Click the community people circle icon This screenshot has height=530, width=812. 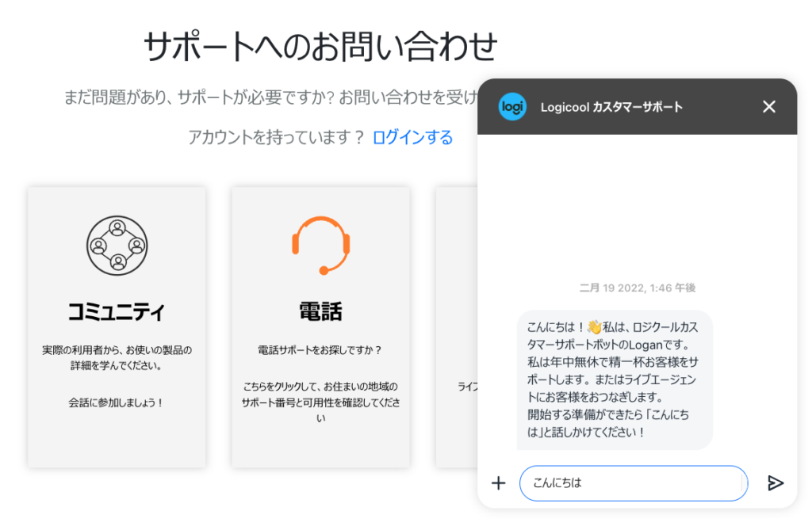[117, 246]
